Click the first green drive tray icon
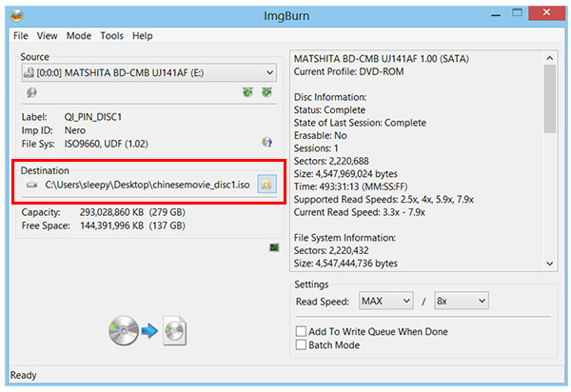The height and width of the screenshot is (392, 571). point(247,92)
